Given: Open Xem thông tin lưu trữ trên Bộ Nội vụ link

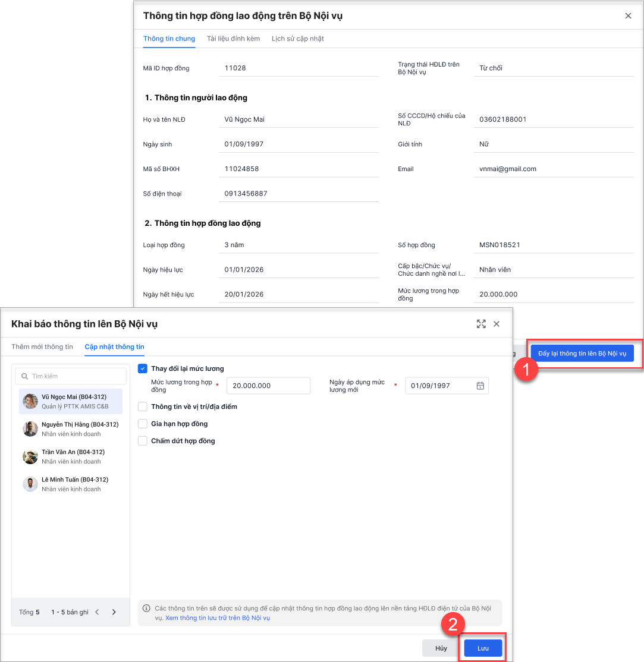Looking at the screenshot, I should click(217, 617).
